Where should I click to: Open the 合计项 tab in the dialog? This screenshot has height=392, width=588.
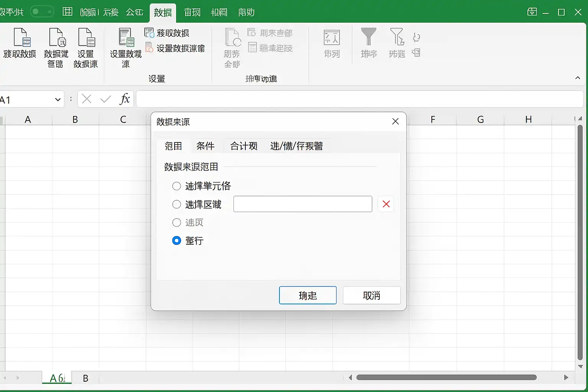(x=243, y=146)
